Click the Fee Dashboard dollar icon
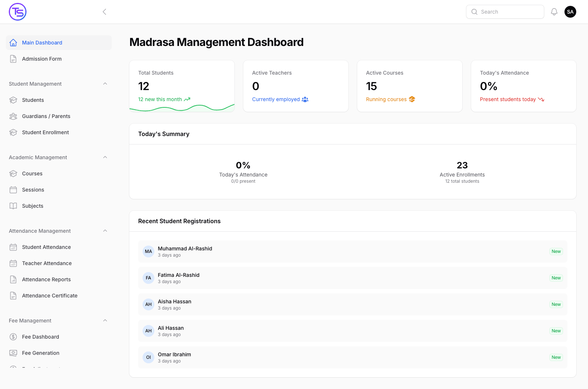 tap(13, 337)
